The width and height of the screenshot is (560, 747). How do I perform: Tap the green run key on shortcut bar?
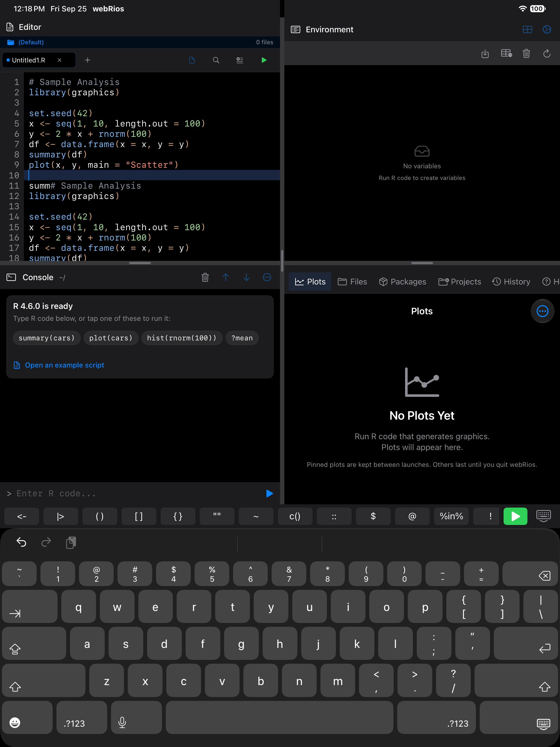(515, 516)
